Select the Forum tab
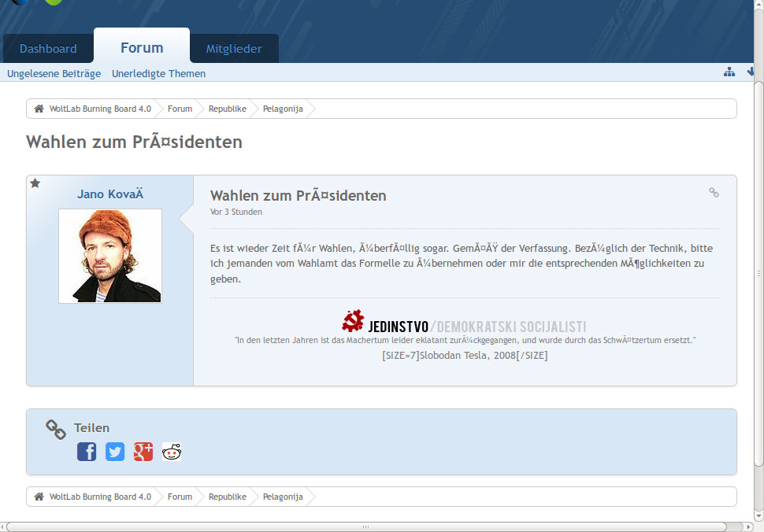 tap(142, 48)
